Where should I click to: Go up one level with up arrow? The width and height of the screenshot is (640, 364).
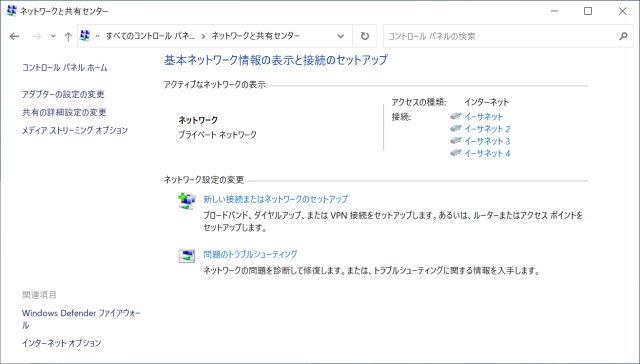(68, 36)
